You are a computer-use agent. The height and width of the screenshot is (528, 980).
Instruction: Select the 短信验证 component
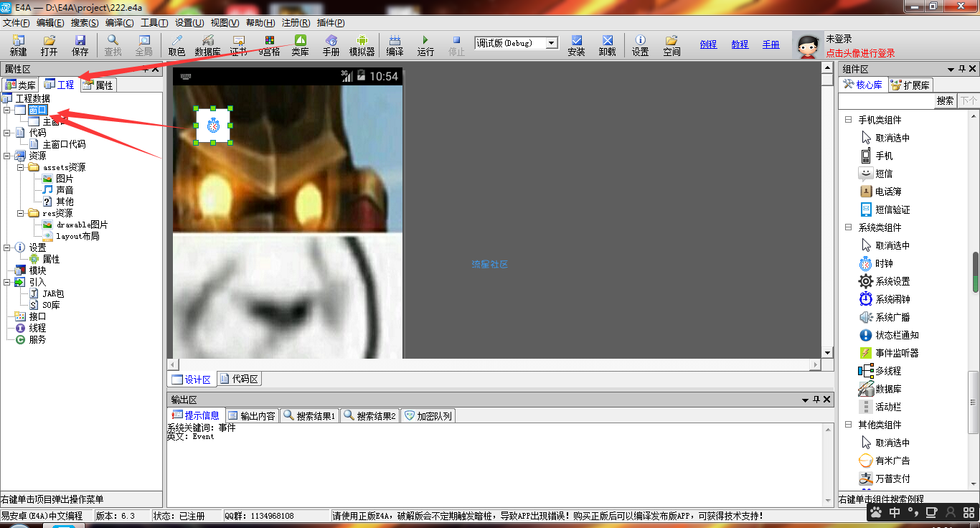point(884,209)
